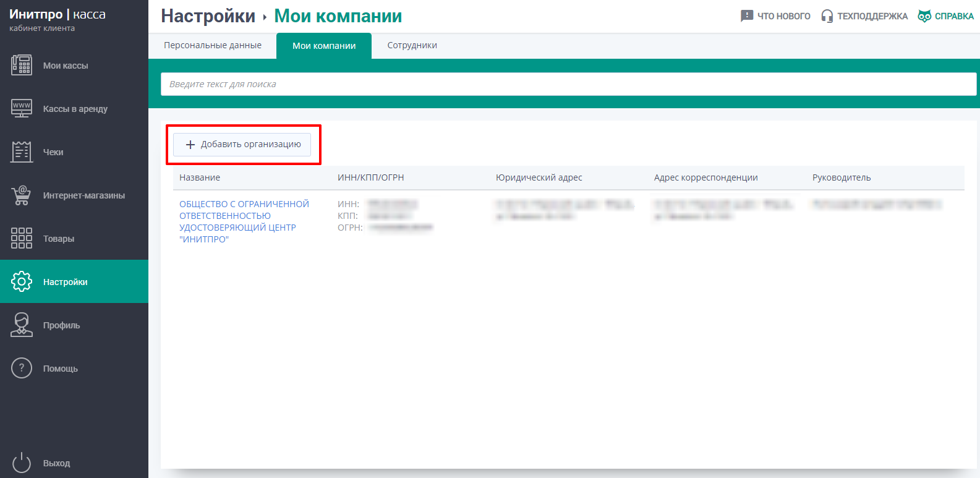Image resolution: width=980 pixels, height=478 pixels.
Task: Open the ЧТО НОВОГО link text
Action: pos(784,16)
